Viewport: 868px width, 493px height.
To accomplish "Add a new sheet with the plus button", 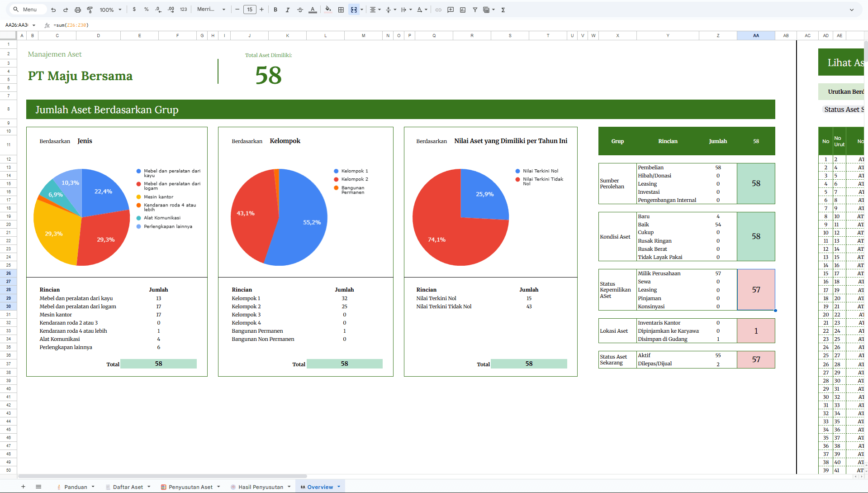I will click(x=23, y=487).
